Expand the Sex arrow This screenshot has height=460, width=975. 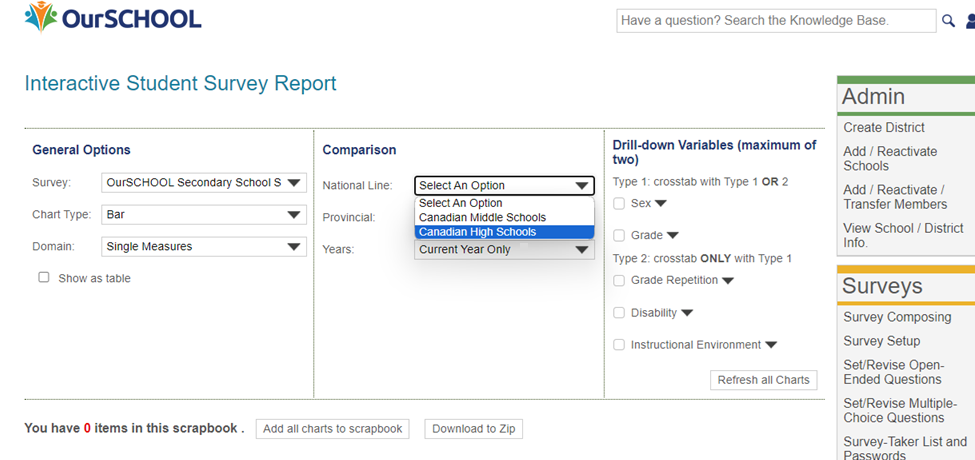point(660,203)
